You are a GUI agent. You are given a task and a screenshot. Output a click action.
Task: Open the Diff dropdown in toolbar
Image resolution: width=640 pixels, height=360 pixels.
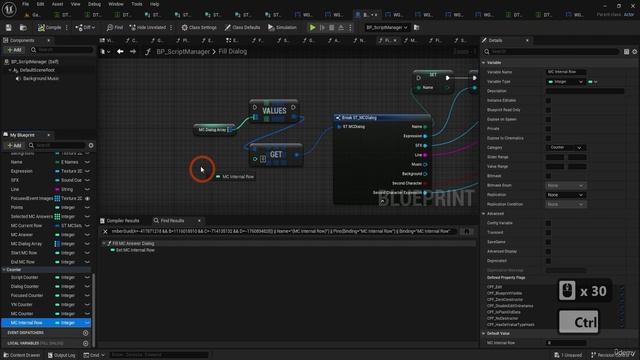pyautogui.click(x=85, y=27)
